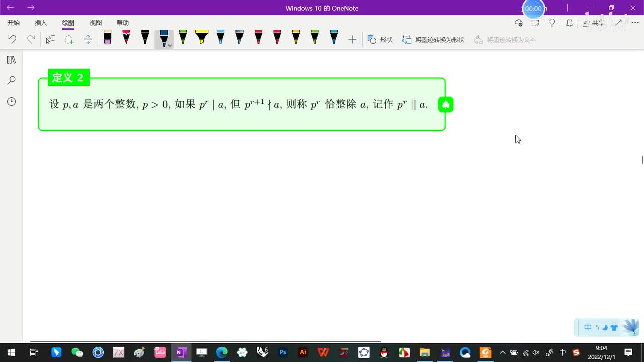The height and width of the screenshot is (362, 644).
Task: Choose the yellow highlighter
Action: (202, 38)
